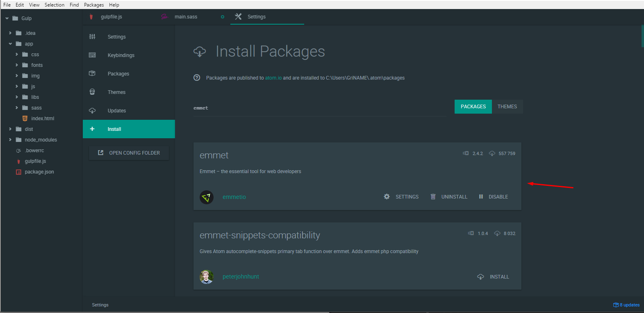Screen dimensions: 644x313
Task: Uninstall the emmet package
Action: point(449,197)
